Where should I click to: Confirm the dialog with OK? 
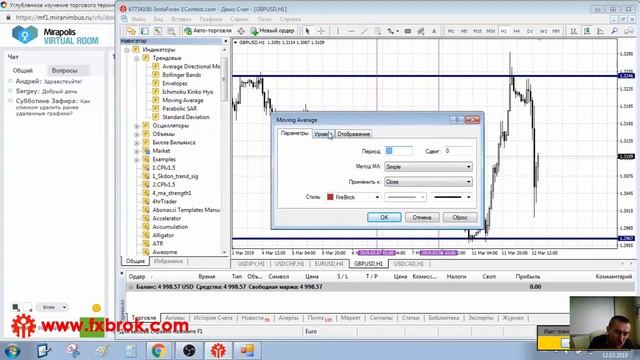[384, 218]
